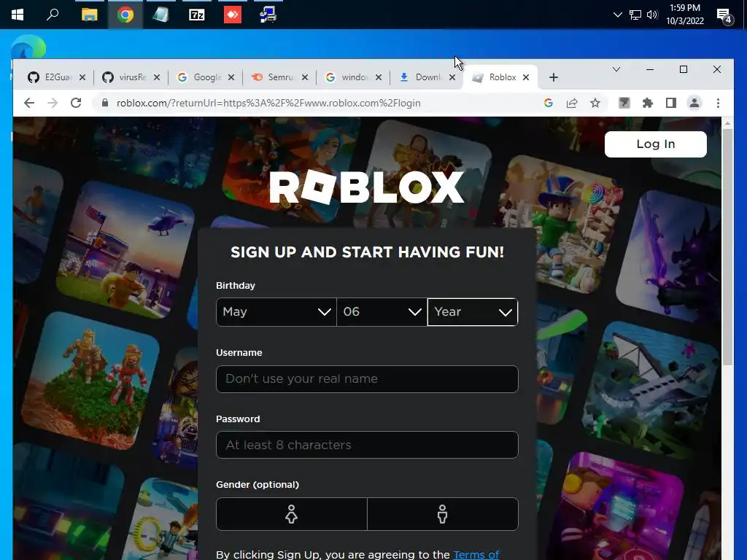This screenshot has height=560, width=747.
Task: Share this page icon
Action: point(572,103)
